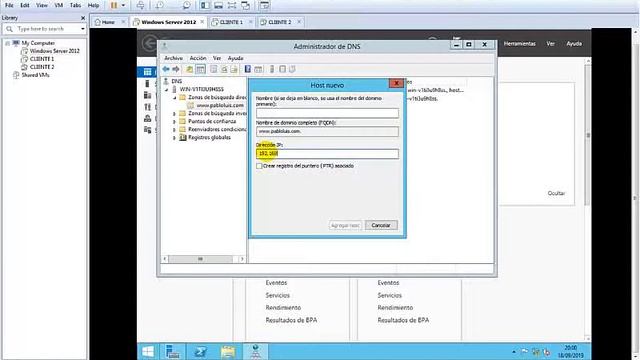The image size is (640, 360).
Task: Open Herramientas menu in Server Manager
Action: click(x=519, y=44)
